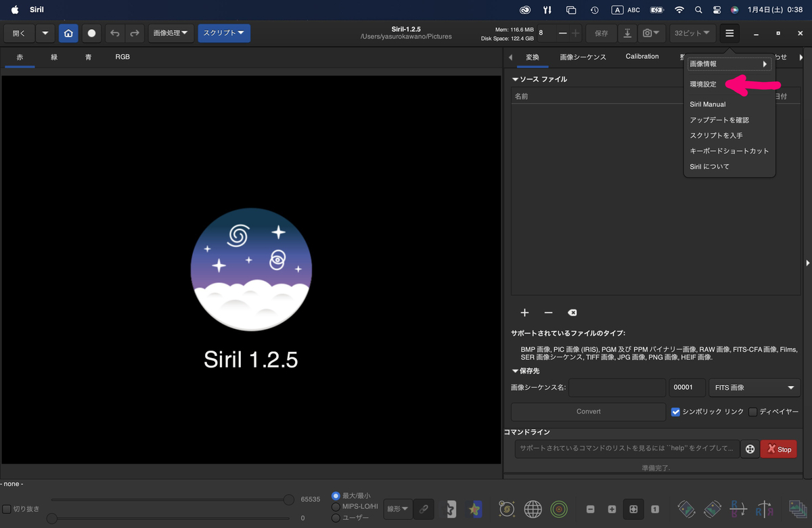Open the 32ビット bit depth dropdown

[692, 33]
